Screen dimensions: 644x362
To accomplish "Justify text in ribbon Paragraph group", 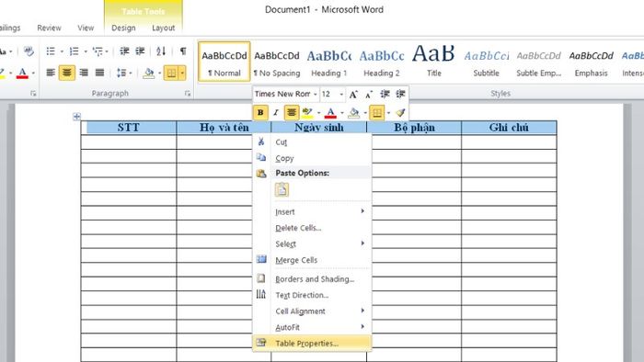I will click(x=99, y=73).
